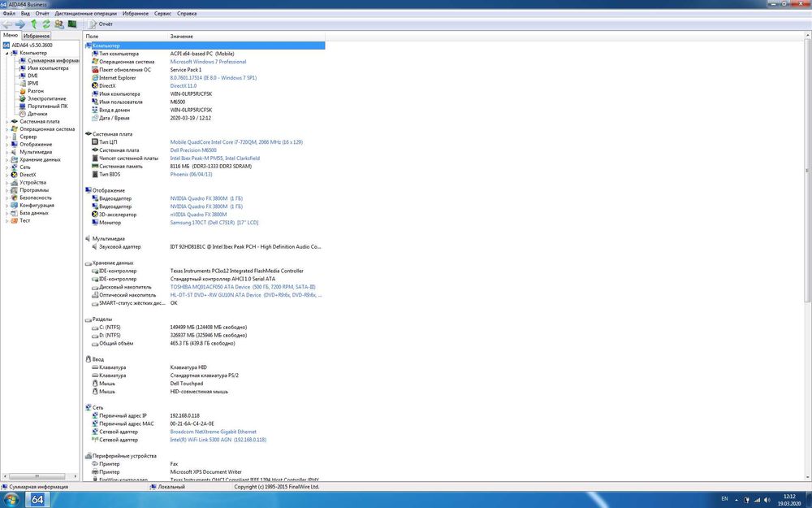This screenshot has width=812, height=508.
Task: Click the green circuit board toolbar icon
Action: (72, 24)
